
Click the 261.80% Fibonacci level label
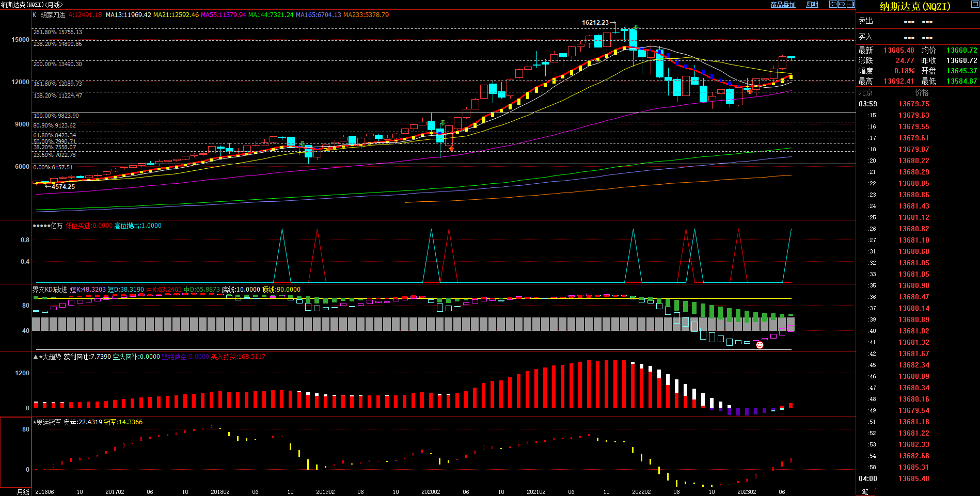(57, 32)
